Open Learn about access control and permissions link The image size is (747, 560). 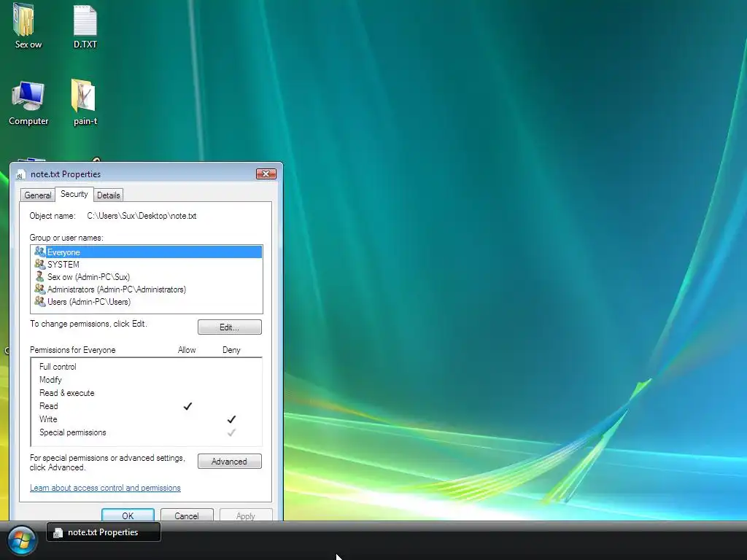pos(105,488)
